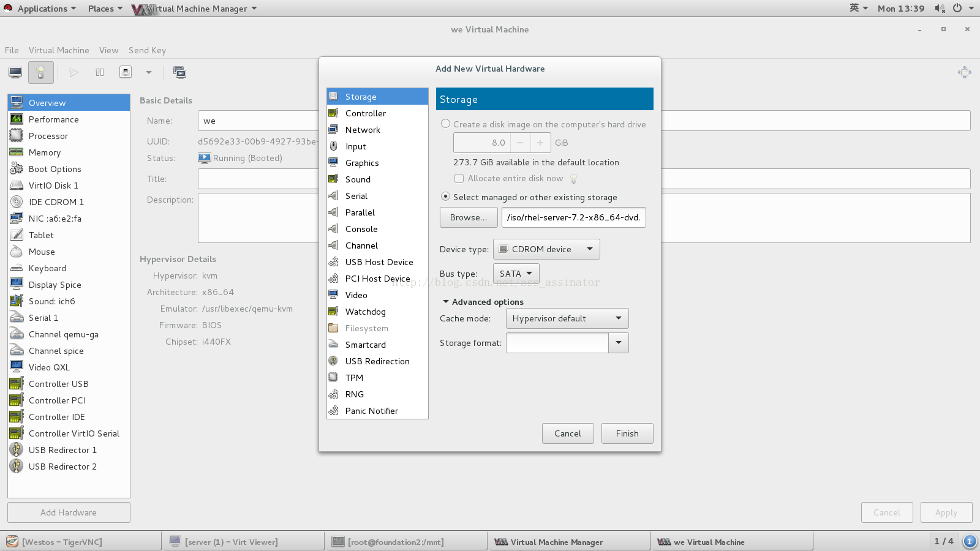The height and width of the screenshot is (551, 980).
Task: Open the View menu
Action: pos(108,50)
